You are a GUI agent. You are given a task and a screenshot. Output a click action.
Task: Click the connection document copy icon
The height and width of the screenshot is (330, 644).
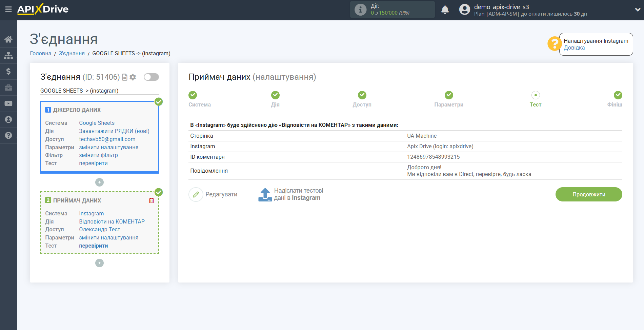coord(125,77)
